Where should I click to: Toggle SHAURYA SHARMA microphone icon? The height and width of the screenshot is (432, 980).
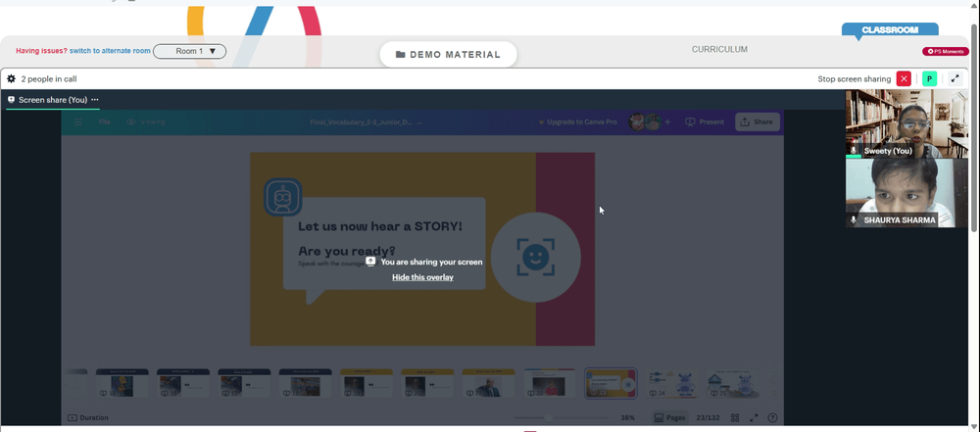pyautogui.click(x=854, y=220)
